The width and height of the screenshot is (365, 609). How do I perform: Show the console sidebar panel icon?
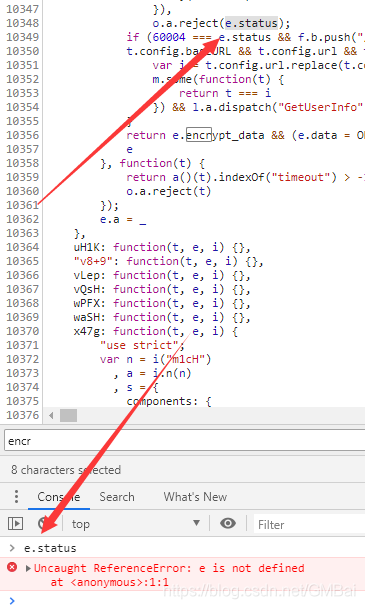pos(16,524)
